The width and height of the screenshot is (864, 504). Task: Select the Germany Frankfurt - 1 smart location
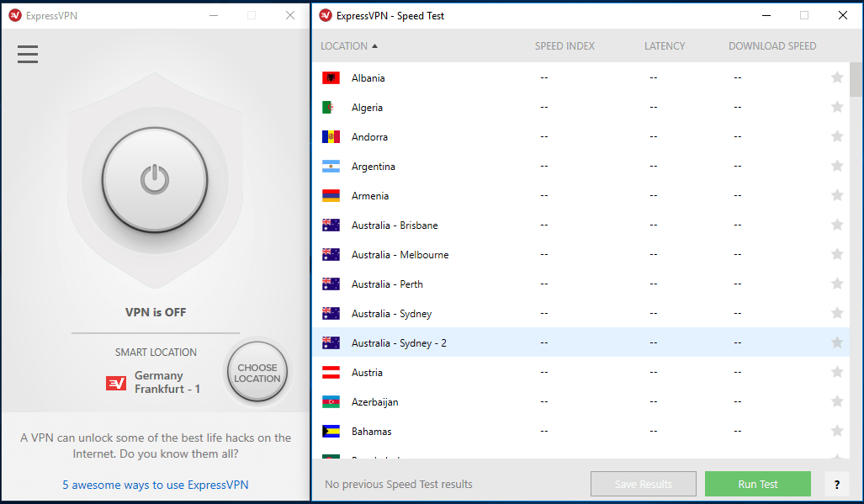click(167, 382)
